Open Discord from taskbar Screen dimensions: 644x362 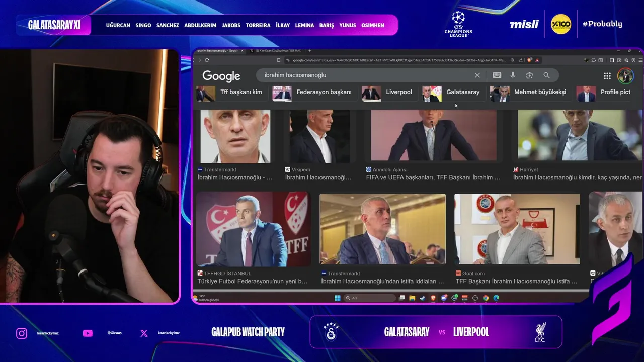pyautogui.click(x=444, y=298)
